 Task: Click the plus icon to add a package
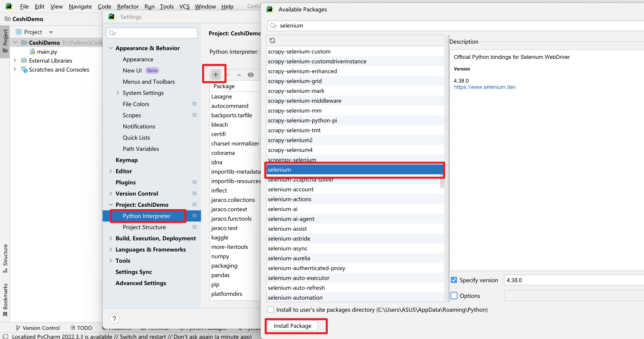(x=216, y=75)
